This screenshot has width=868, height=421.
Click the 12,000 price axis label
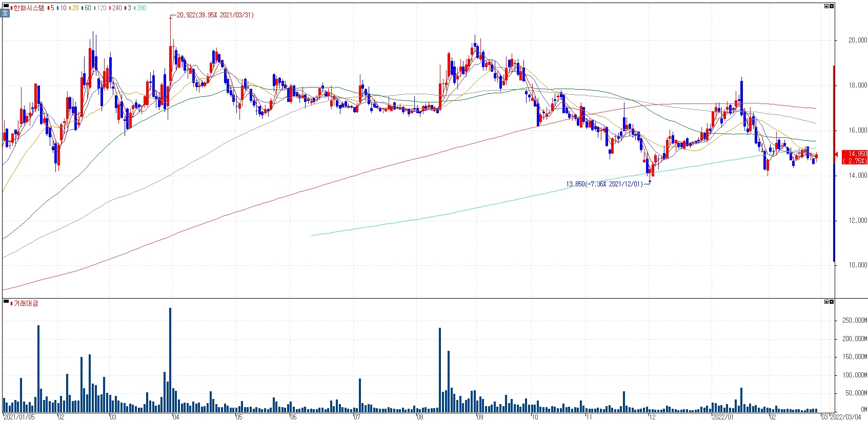858,220
